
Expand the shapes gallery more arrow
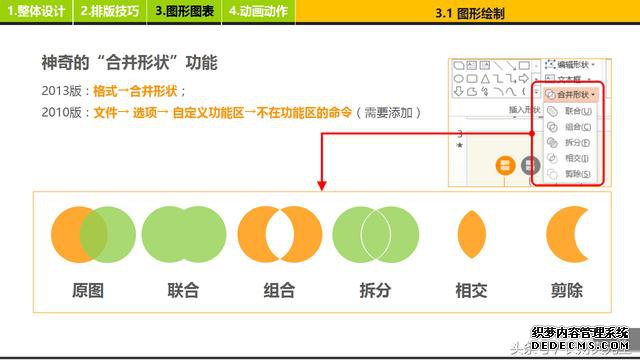[536, 92]
